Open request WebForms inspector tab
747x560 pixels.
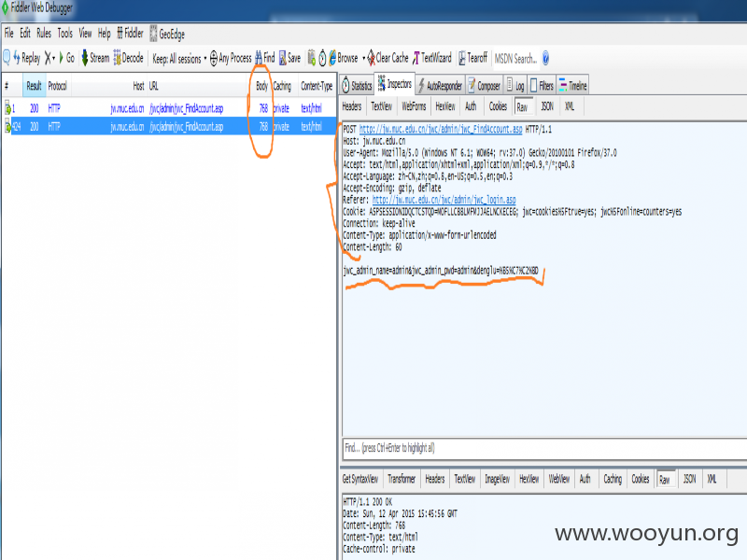(414, 106)
